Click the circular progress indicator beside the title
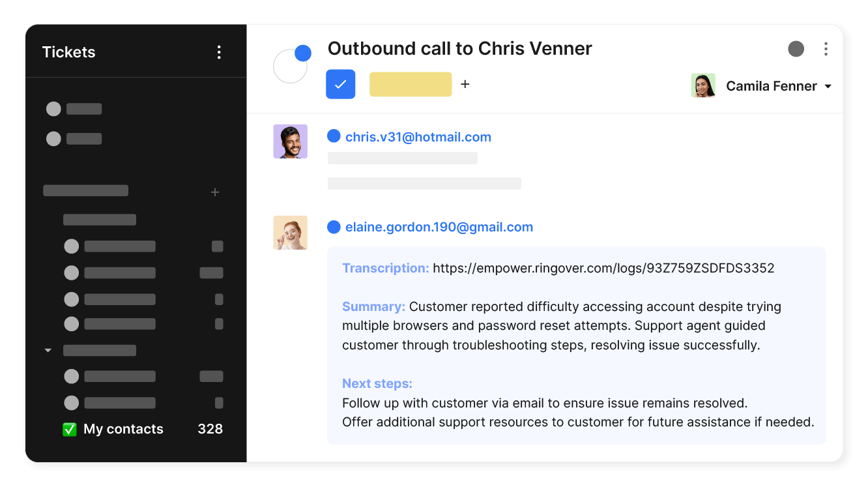This screenshot has height=487, width=868. tap(291, 66)
